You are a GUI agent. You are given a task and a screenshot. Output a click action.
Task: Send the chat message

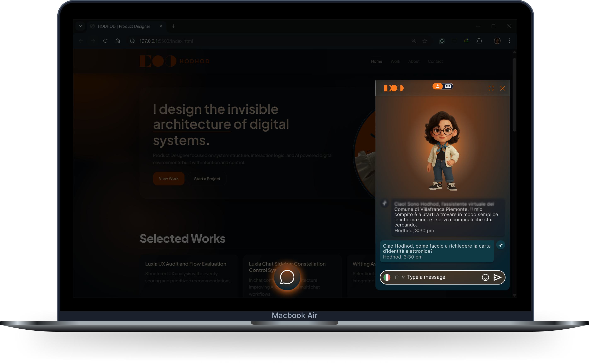(497, 277)
